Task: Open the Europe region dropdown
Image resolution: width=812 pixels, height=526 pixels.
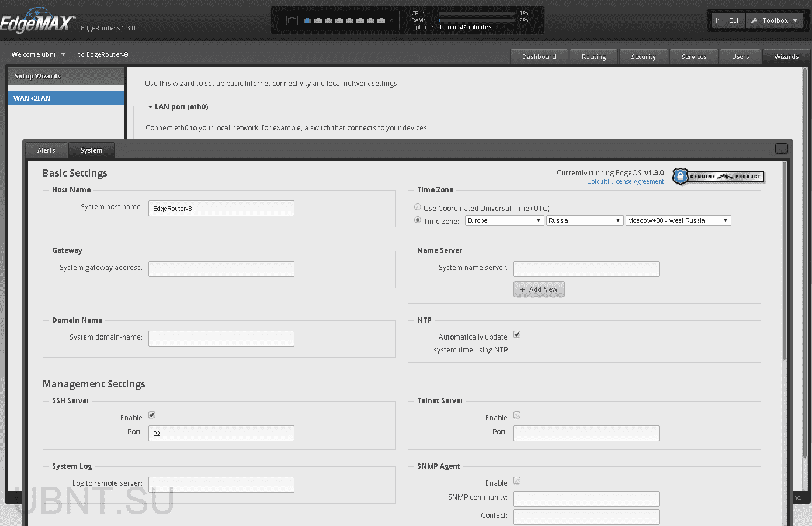Action: pyautogui.click(x=504, y=220)
